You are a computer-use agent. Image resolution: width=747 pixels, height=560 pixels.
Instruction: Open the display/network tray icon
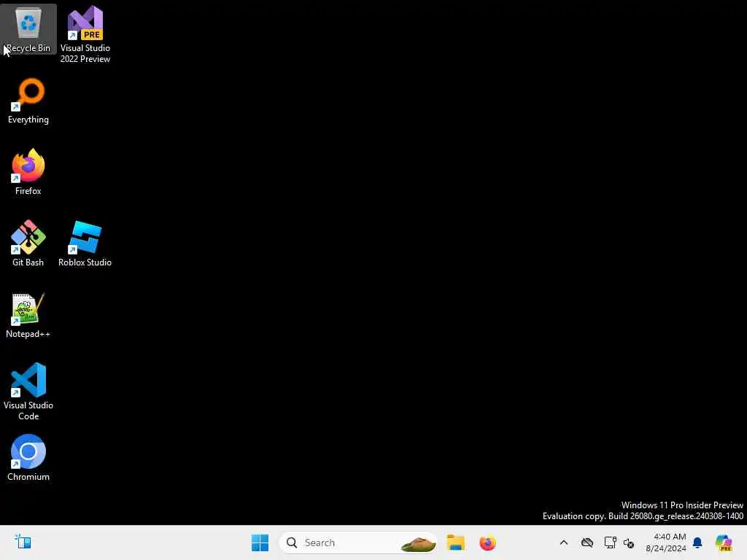[x=611, y=542]
